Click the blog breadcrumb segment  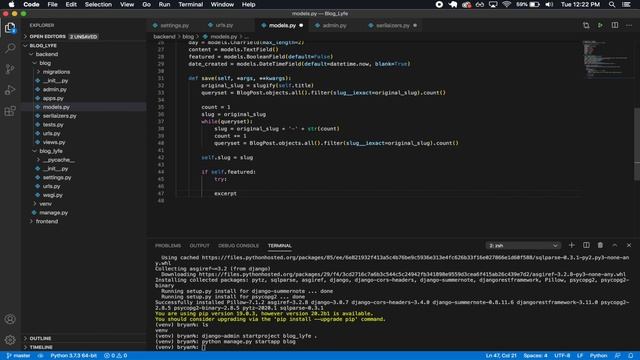coord(188,37)
